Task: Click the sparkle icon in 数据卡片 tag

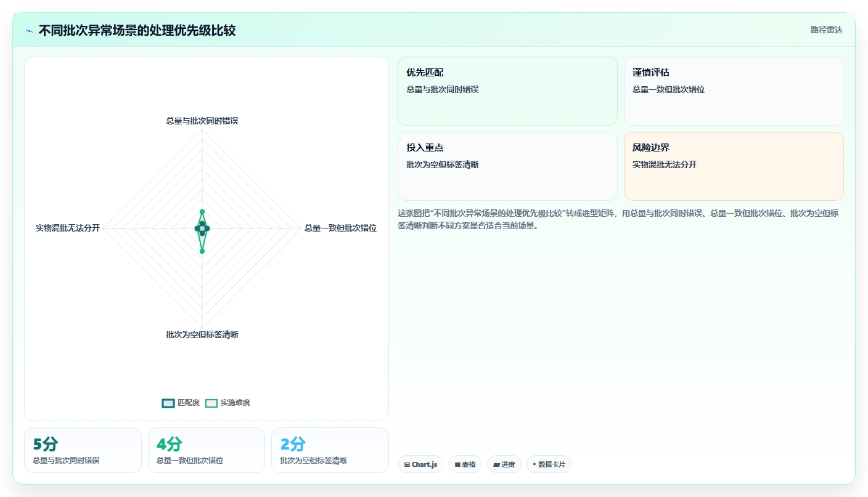Action: coord(534,464)
